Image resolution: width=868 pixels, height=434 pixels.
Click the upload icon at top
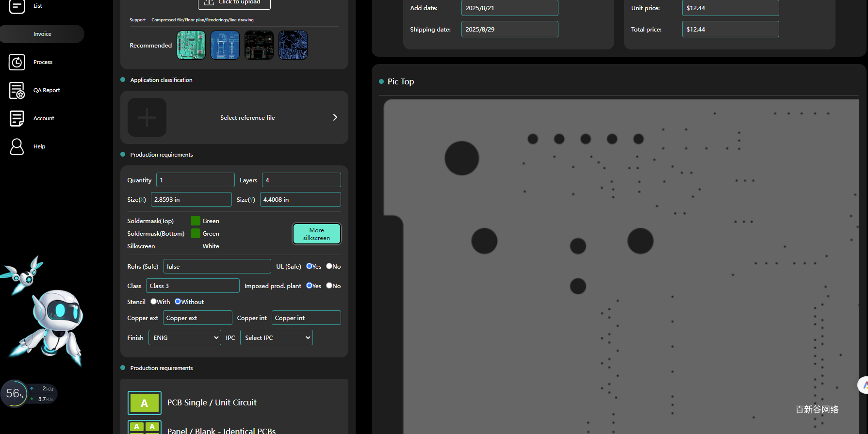209,2
